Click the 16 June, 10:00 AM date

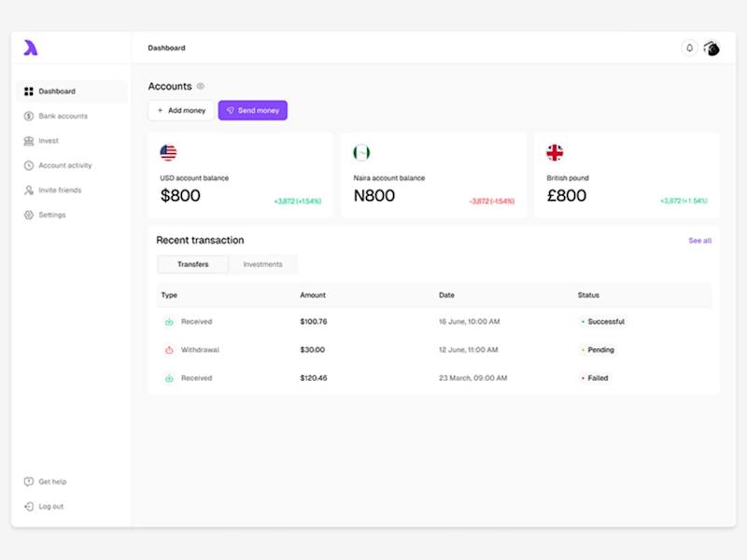470,321
